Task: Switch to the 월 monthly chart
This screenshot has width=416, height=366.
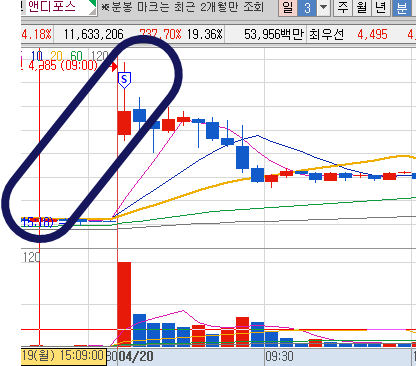Action: pos(362,8)
